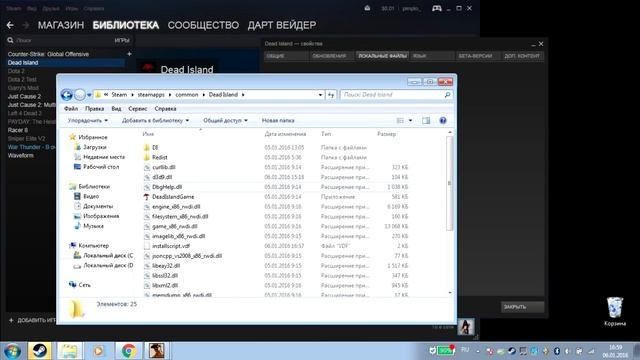This screenshot has height=360, width=640.
Task: Open the Правка menu
Action: click(x=94, y=109)
